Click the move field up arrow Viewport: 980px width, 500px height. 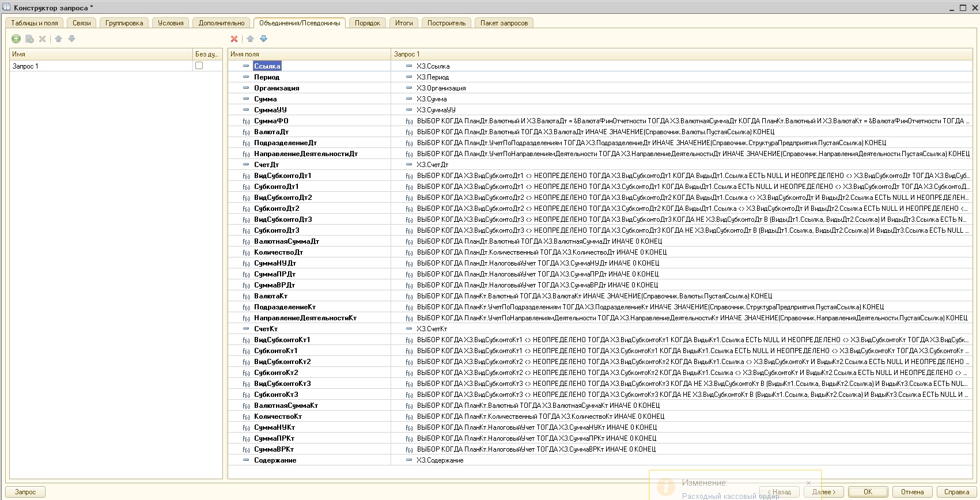(x=250, y=39)
